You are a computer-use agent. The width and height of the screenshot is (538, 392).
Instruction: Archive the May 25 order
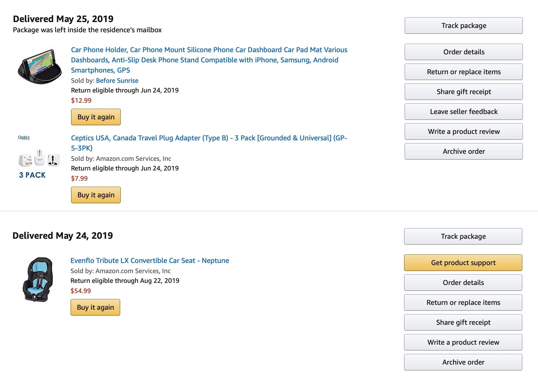[x=463, y=151]
